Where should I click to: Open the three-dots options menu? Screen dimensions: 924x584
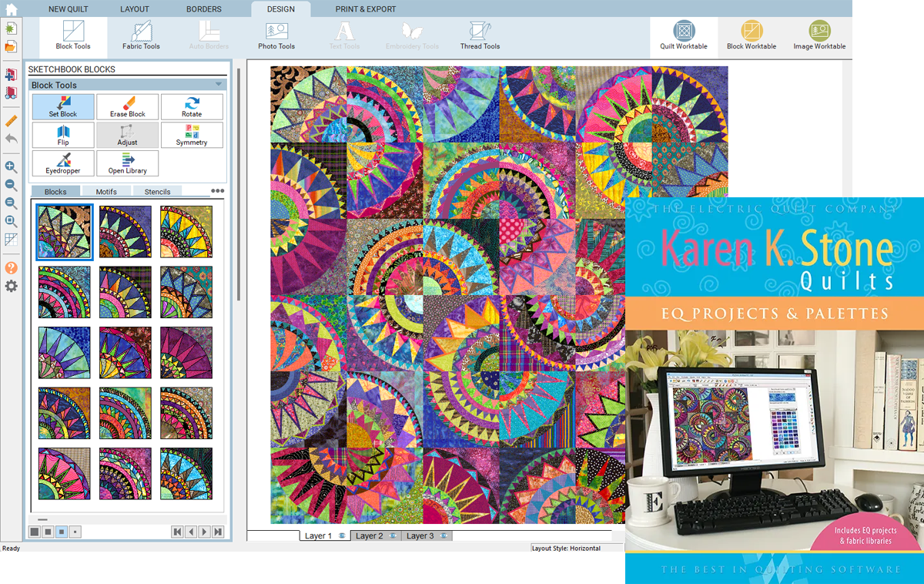218,191
